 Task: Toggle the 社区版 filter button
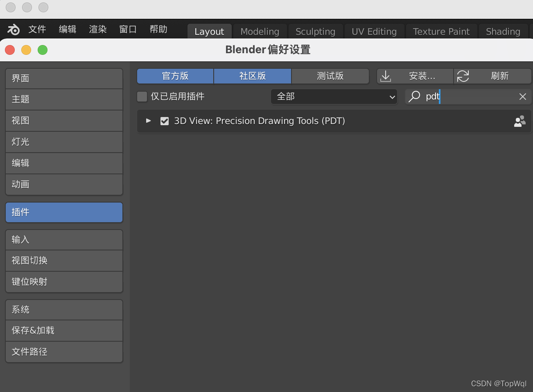253,76
